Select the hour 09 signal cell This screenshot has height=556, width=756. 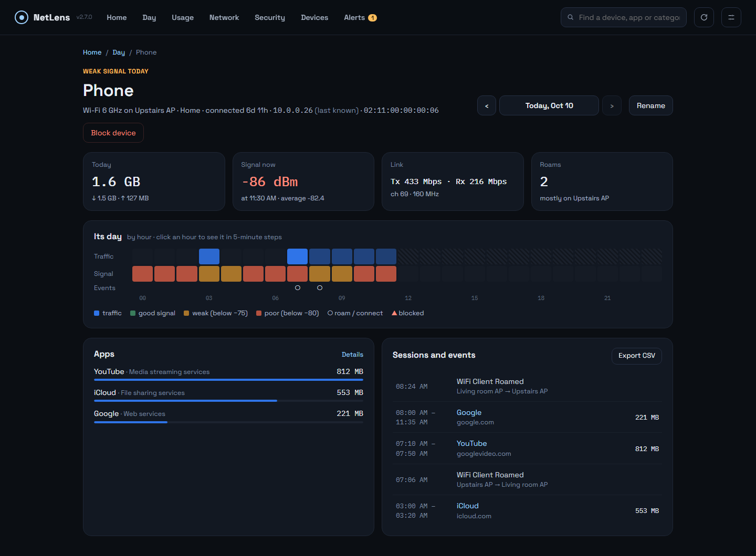[342, 274]
